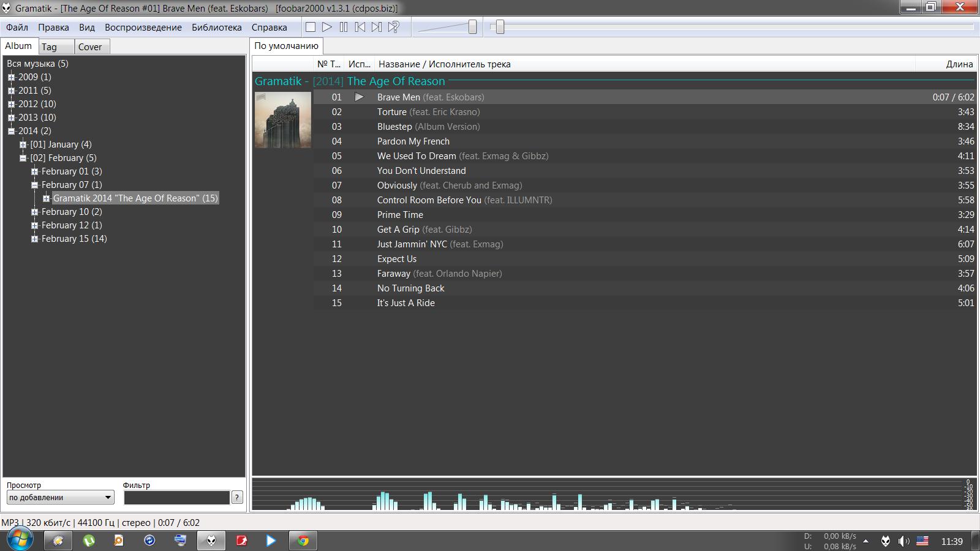The image size is (980, 551).
Task: Open the view sorting dropdown
Action: [60, 498]
